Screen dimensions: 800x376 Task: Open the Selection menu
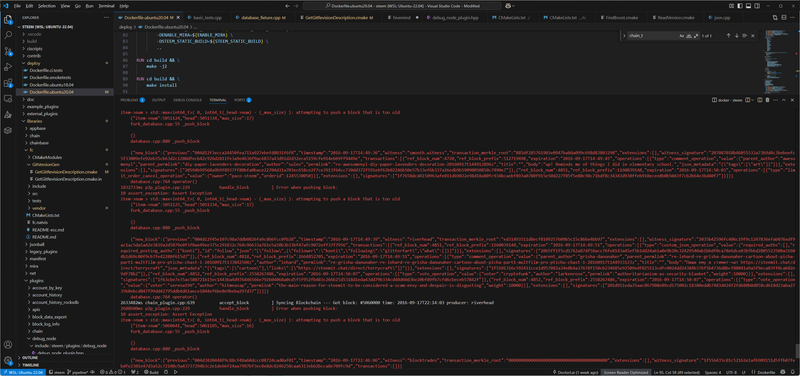46,6
